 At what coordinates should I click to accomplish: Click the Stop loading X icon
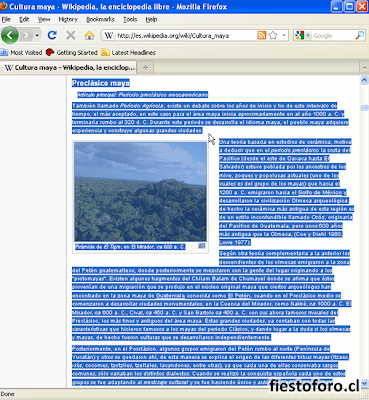click(70, 35)
